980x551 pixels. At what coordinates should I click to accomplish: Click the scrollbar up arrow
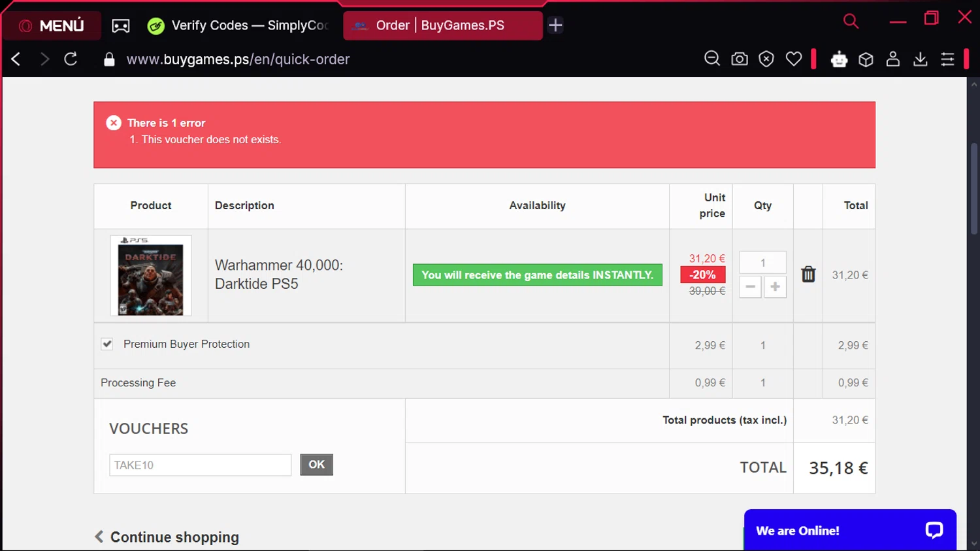pos(974,84)
